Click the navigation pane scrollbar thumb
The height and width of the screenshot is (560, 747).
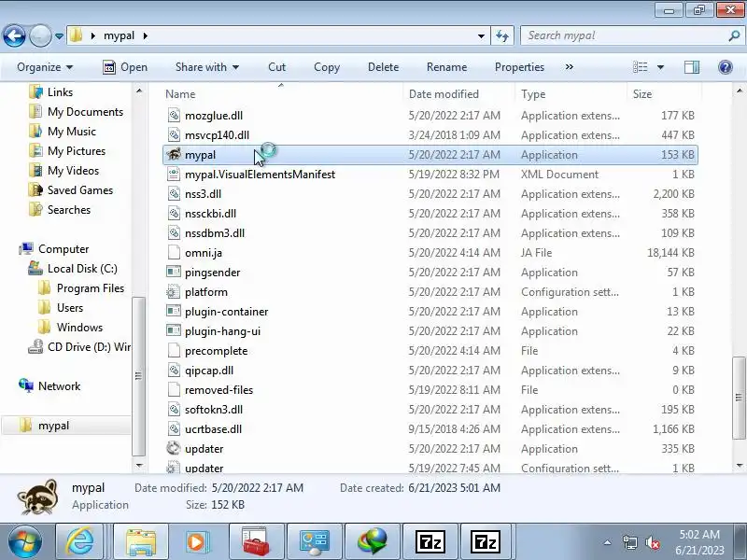click(x=138, y=376)
